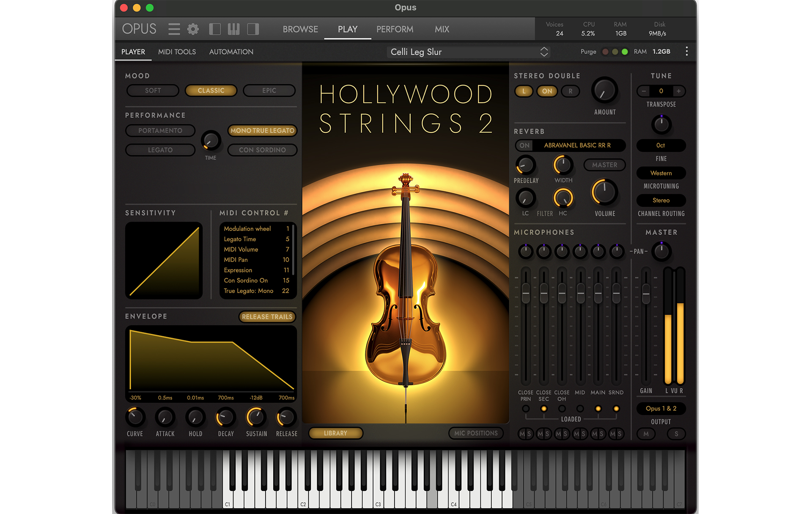
Task: Click the envelope Sustain knob
Action: click(256, 418)
